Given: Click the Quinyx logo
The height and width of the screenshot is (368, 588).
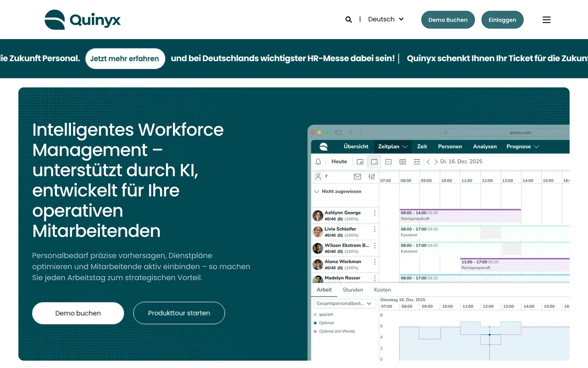Looking at the screenshot, I should point(83,20).
